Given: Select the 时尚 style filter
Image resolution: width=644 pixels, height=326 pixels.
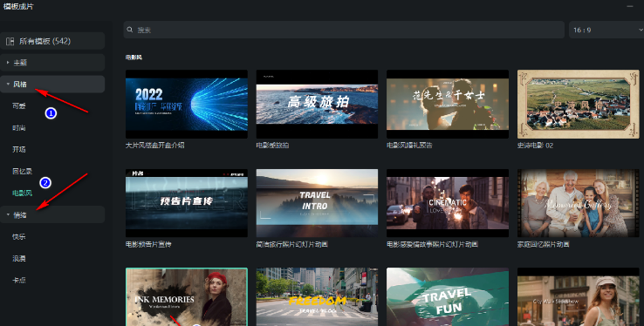Looking at the screenshot, I should pos(19,127).
